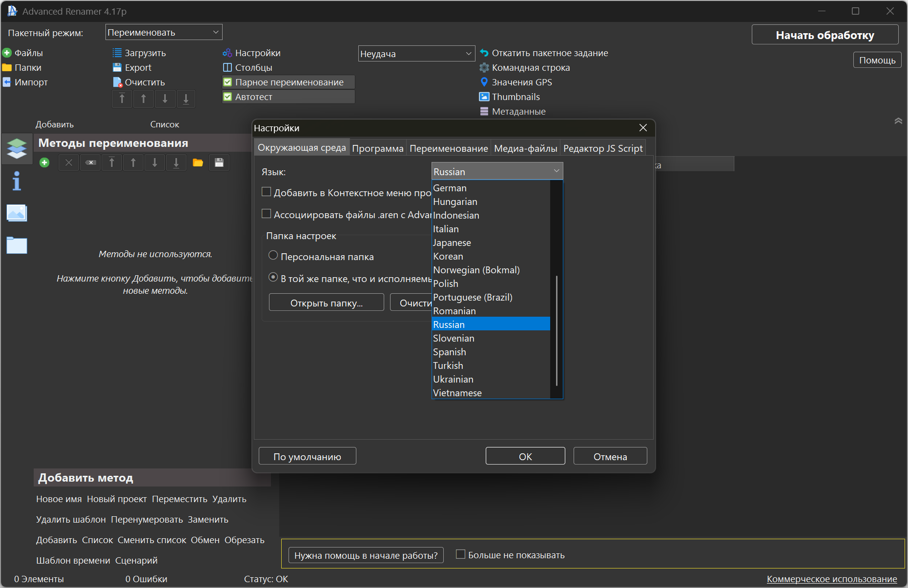
Task: Choose Spanish from the language list
Action: pos(450,352)
